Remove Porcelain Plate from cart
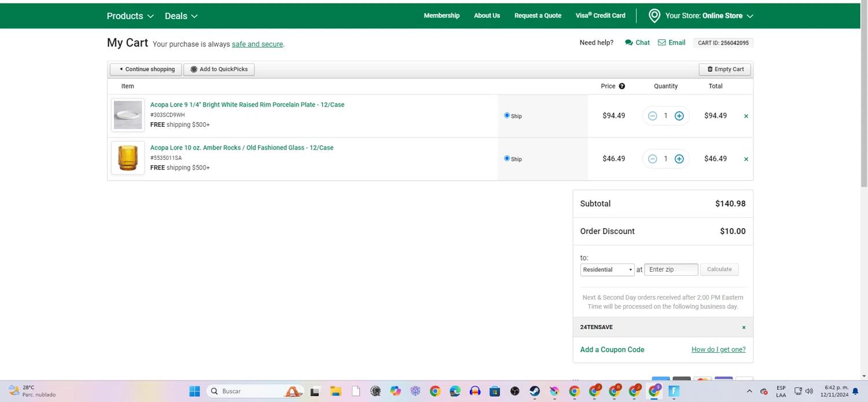 (746, 116)
